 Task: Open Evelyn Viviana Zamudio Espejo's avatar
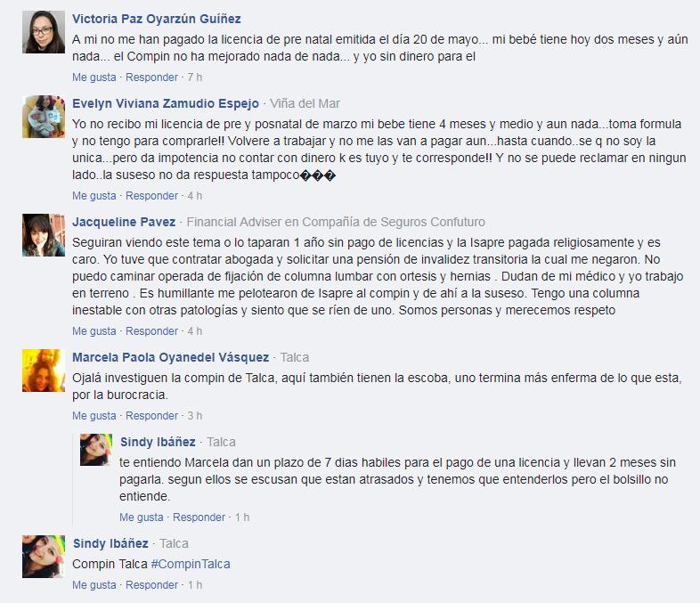[44, 117]
